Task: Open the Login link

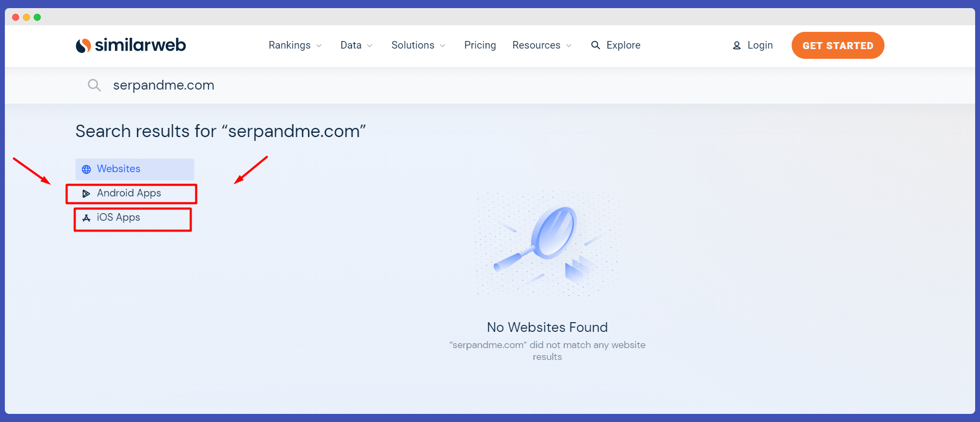Action: point(760,45)
